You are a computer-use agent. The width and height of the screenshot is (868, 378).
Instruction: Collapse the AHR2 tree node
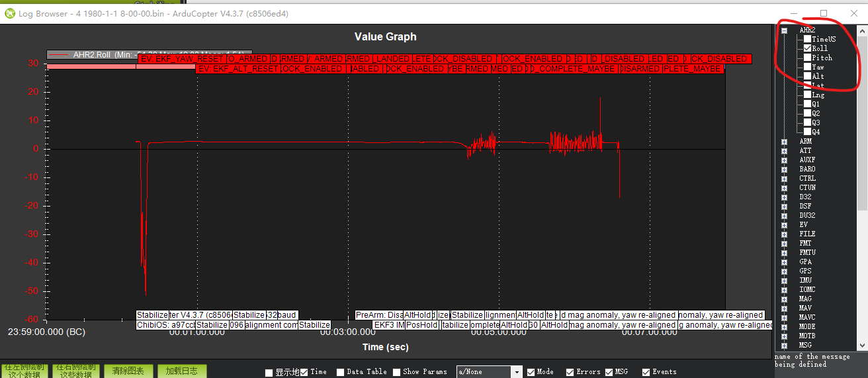[784, 30]
